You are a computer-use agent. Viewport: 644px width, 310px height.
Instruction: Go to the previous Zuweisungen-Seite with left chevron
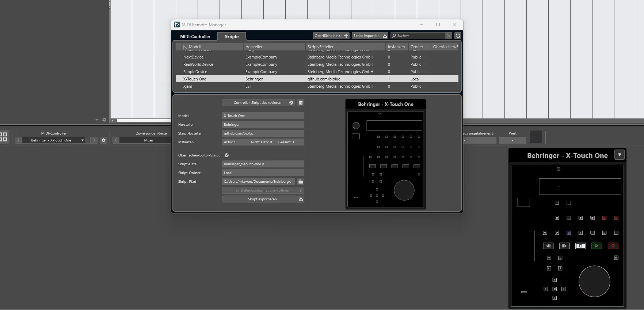[116, 140]
